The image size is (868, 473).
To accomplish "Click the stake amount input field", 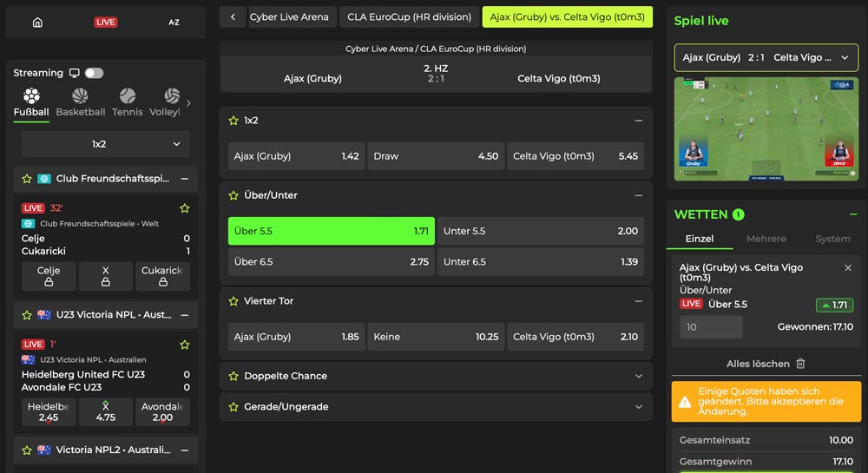I will [x=711, y=327].
